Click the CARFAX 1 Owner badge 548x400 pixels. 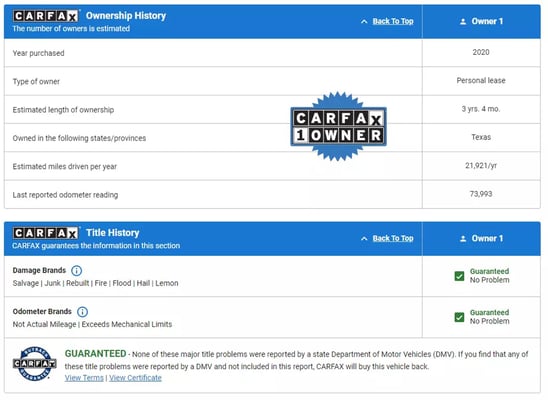[x=338, y=126]
